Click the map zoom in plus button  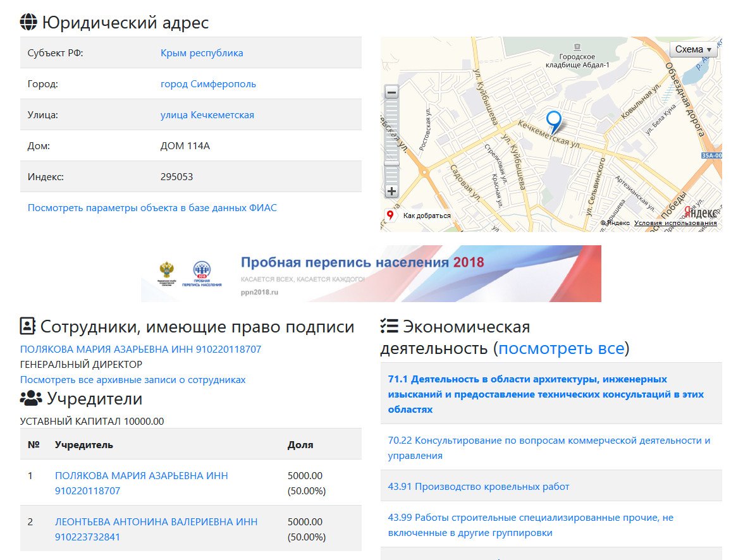coord(391,191)
